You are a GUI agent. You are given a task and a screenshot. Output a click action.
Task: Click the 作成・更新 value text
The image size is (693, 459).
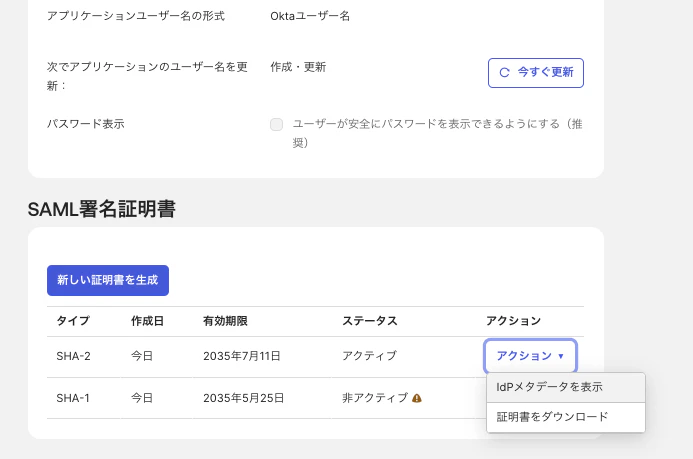click(x=298, y=67)
